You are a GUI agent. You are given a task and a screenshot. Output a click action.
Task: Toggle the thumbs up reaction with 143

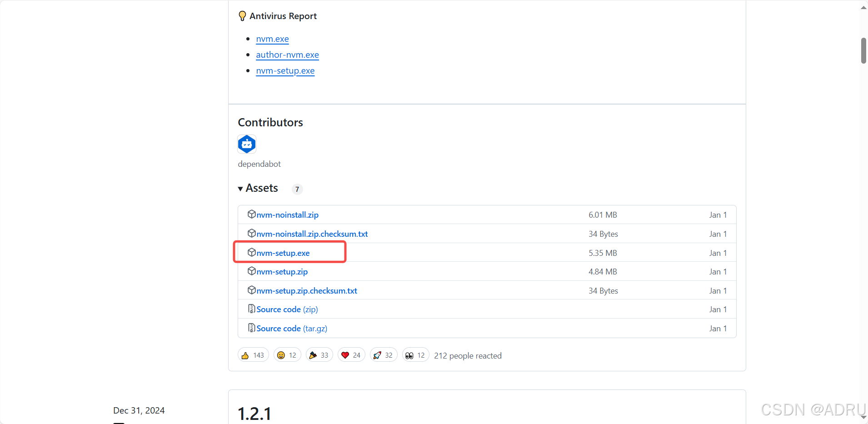(253, 355)
